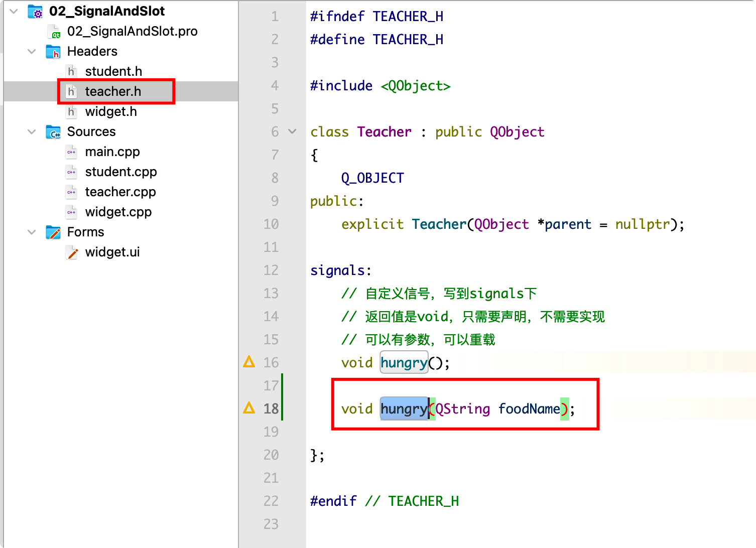
Task: Click the Forms folder pencil icon
Action: pyautogui.click(x=53, y=232)
